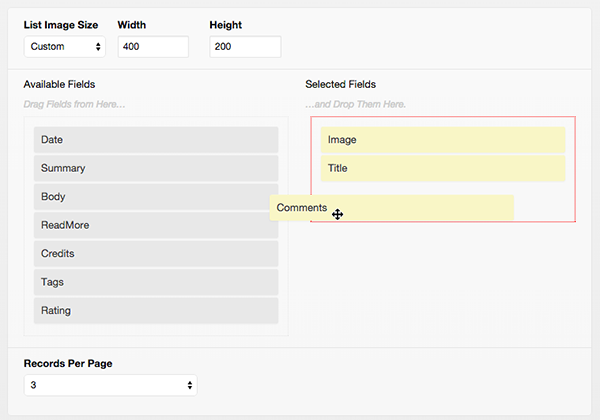
Task: Click the Width input field
Action: [153, 47]
